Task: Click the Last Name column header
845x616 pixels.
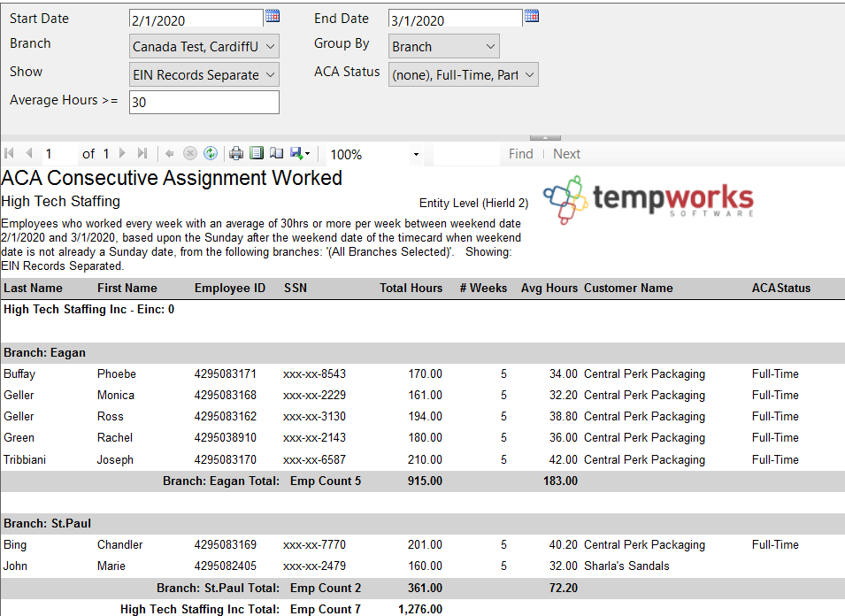Action: click(33, 289)
